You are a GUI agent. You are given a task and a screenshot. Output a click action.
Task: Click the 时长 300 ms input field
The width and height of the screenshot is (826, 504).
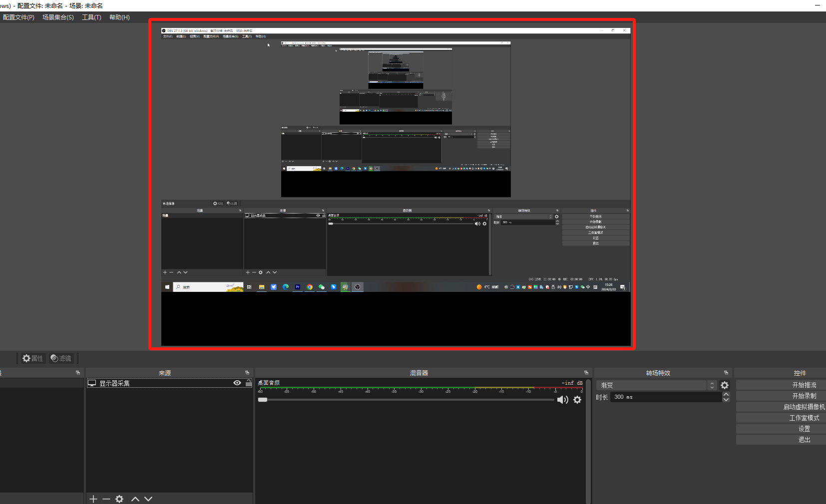(x=665, y=397)
